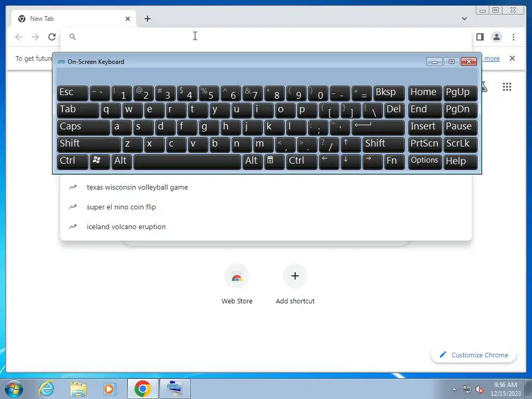Dismiss the info bar with X
Viewport: 532px width, 399px height.
(512, 58)
